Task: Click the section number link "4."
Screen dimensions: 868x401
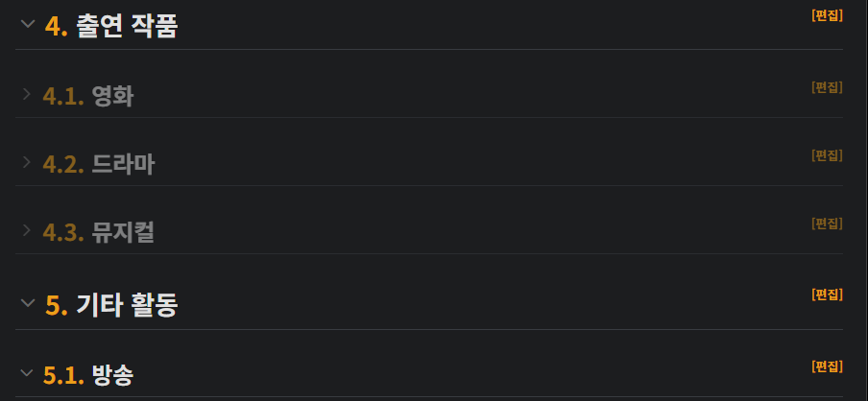Action: click(x=57, y=27)
